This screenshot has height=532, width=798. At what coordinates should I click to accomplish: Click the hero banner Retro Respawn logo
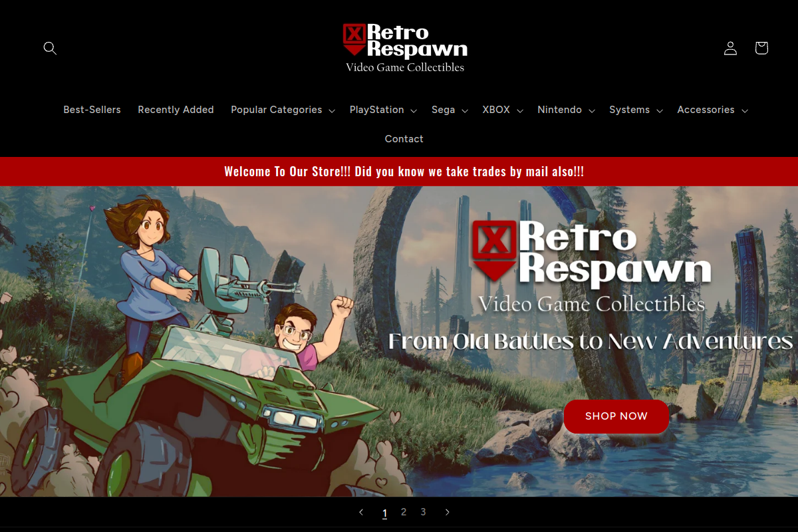[x=591, y=267]
